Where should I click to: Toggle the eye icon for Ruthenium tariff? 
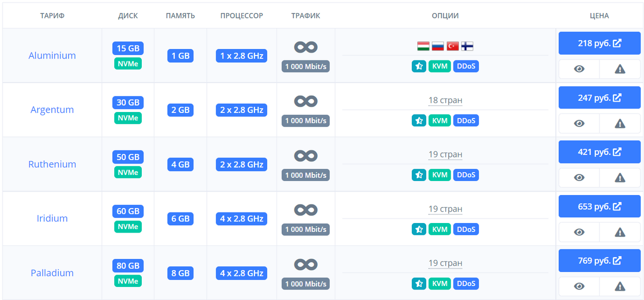[579, 177]
